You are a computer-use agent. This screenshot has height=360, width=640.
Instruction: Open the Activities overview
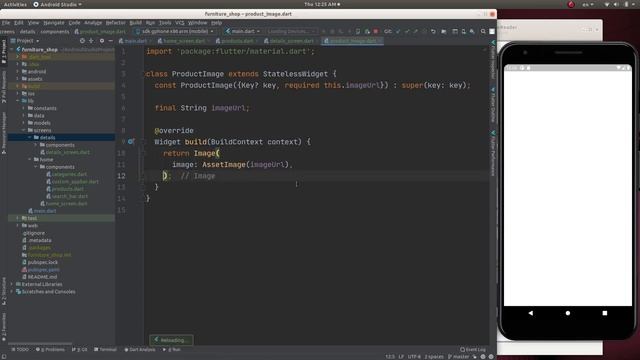[x=15, y=4]
